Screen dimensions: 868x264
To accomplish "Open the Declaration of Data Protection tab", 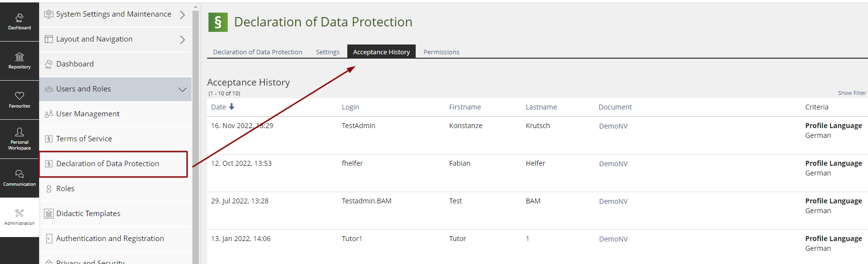I will pos(257,52).
